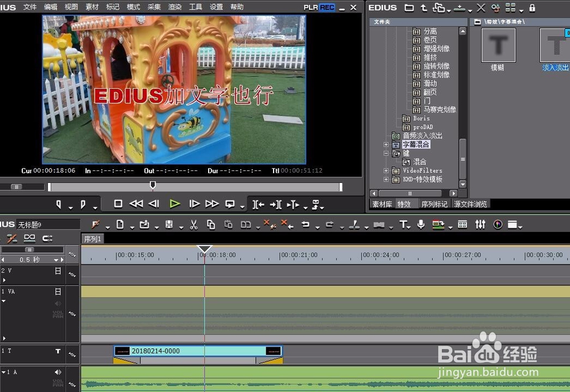Open the 文件 menu
Viewport: 570px width, 392px height.
(x=30, y=7)
